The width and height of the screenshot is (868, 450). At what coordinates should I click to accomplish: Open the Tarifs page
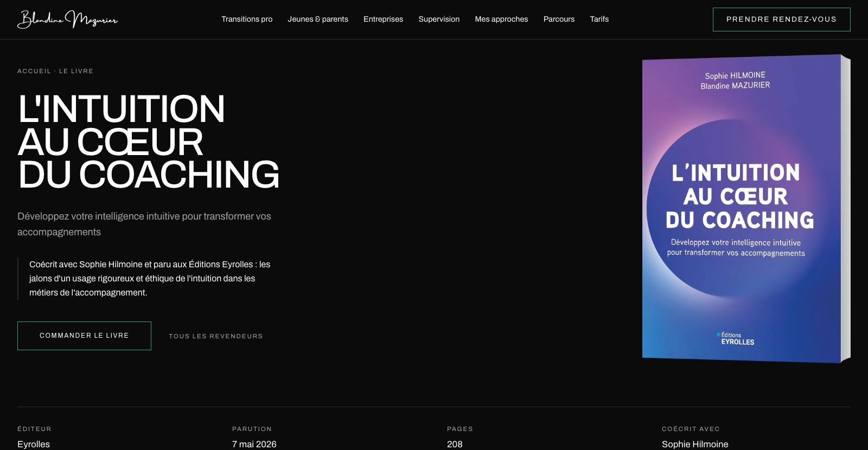click(599, 19)
